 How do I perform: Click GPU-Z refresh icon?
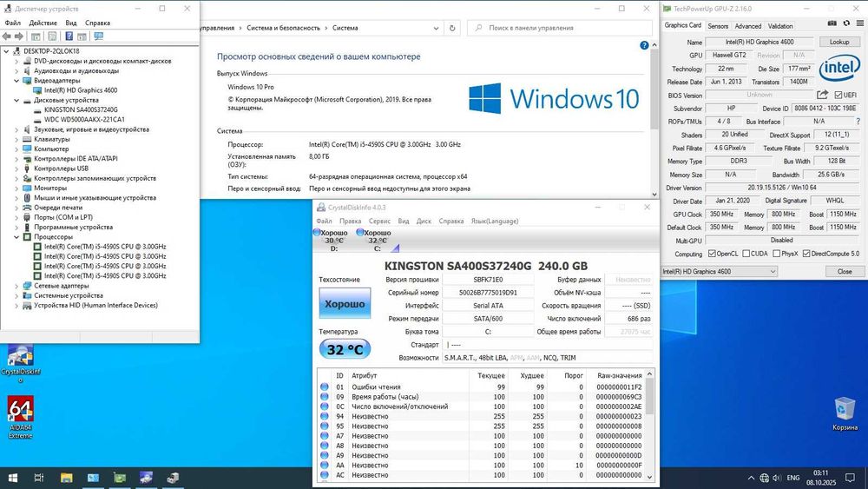(846, 23)
